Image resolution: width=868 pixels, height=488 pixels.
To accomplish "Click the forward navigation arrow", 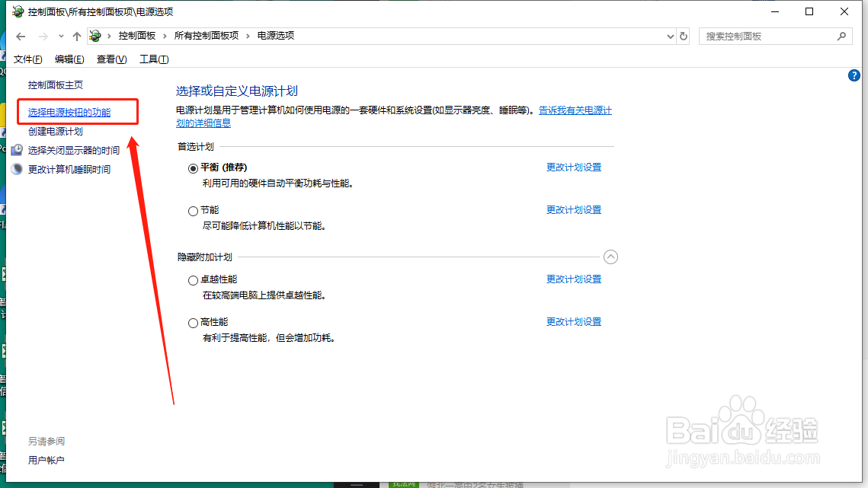I will [x=42, y=36].
